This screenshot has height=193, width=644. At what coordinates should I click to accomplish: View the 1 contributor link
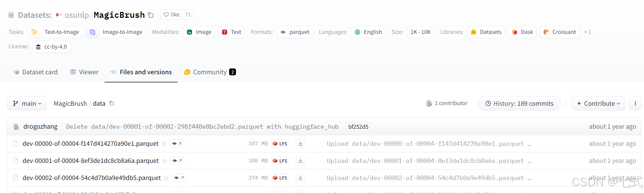point(447,103)
